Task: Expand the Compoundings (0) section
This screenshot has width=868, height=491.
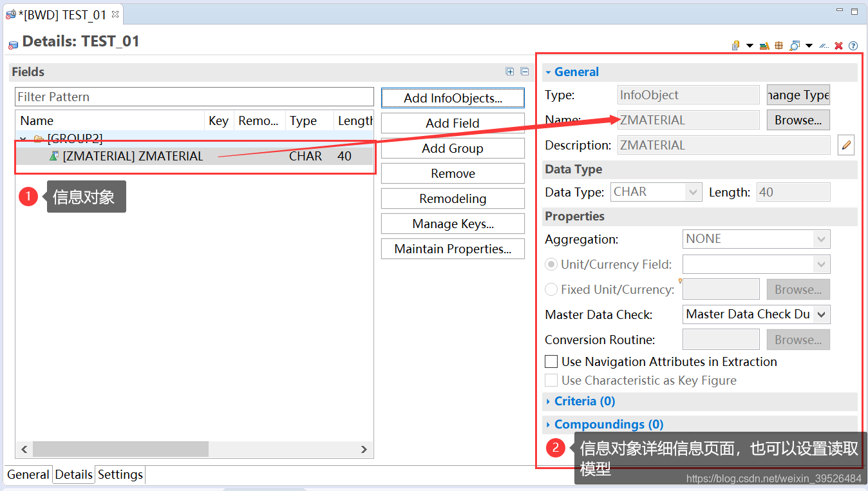Action: 548,425
